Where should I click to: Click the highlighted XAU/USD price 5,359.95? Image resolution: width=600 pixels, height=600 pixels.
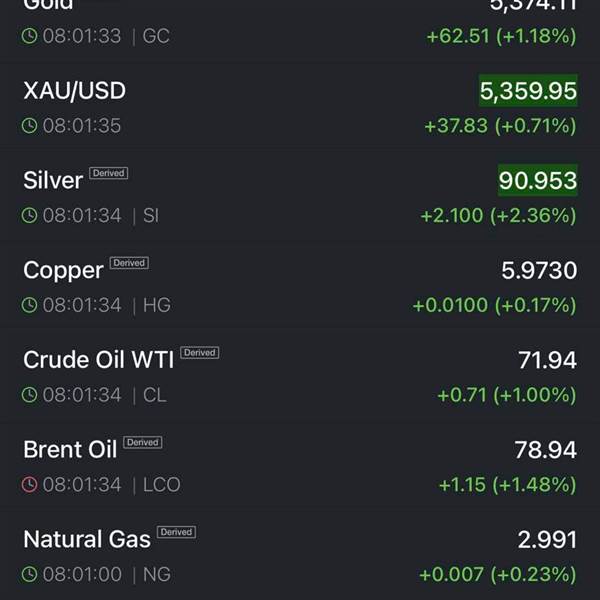click(528, 91)
